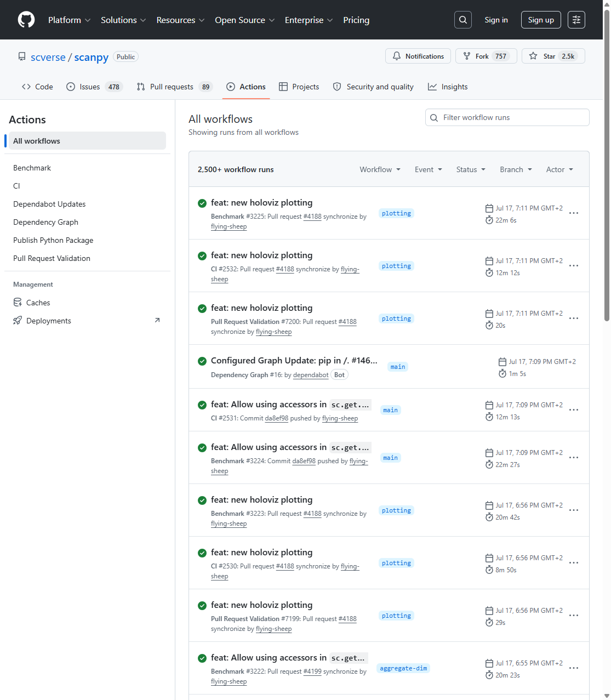The width and height of the screenshot is (611, 700).
Task: Open the Workflow filter dropdown
Action: [380, 169]
